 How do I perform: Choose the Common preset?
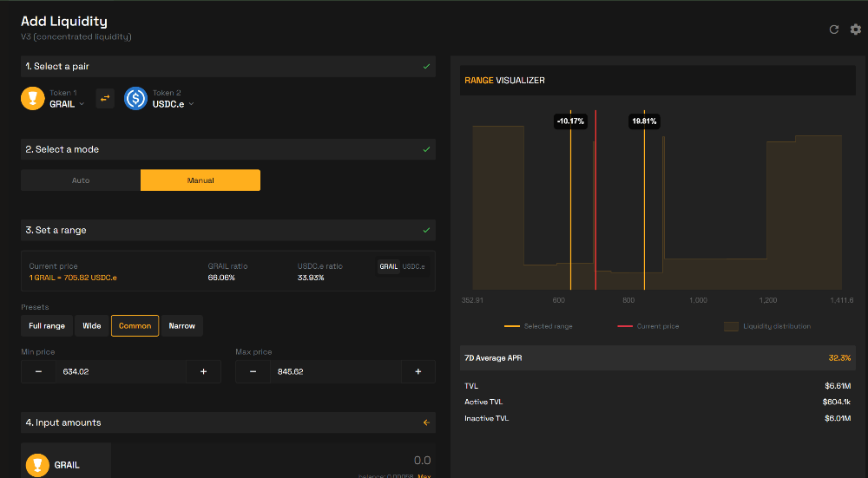click(x=135, y=326)
